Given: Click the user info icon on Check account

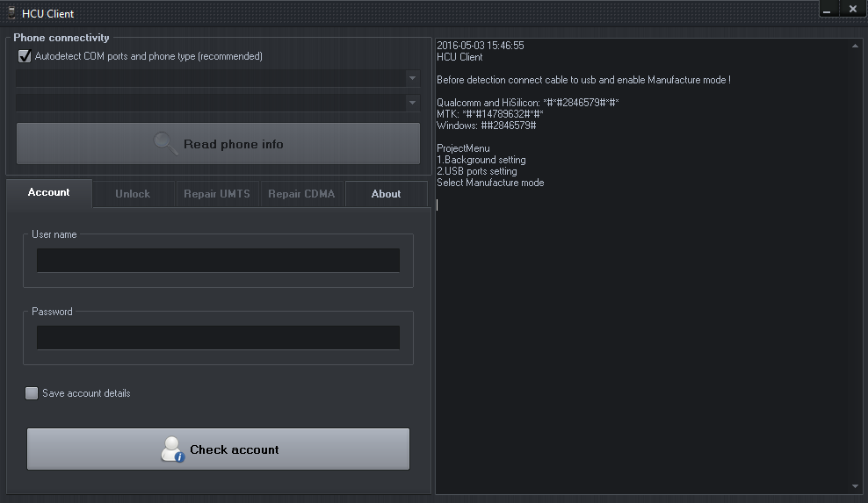Looking at the screenshot, I should point(172,449).
